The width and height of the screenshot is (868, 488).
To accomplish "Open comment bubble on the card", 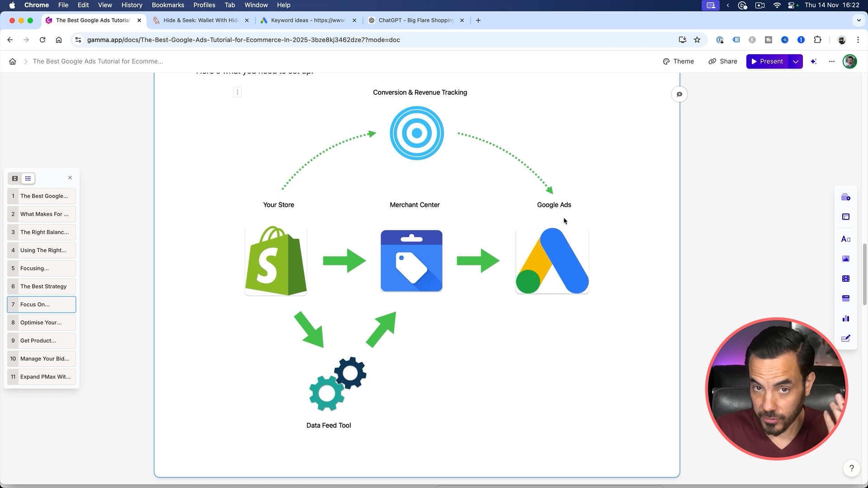I will tap(679, 94).
